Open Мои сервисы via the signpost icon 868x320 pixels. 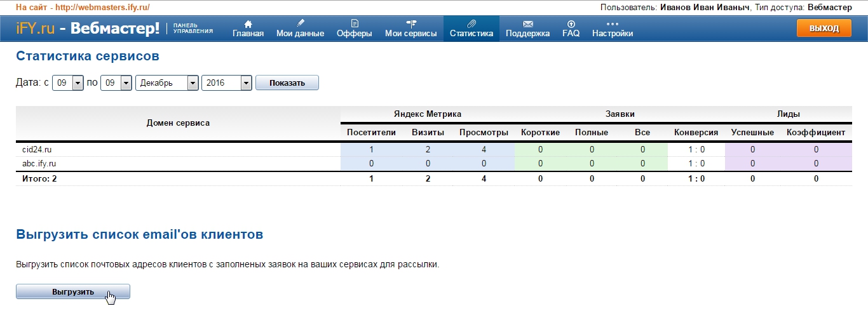click(x=411, y=24)
